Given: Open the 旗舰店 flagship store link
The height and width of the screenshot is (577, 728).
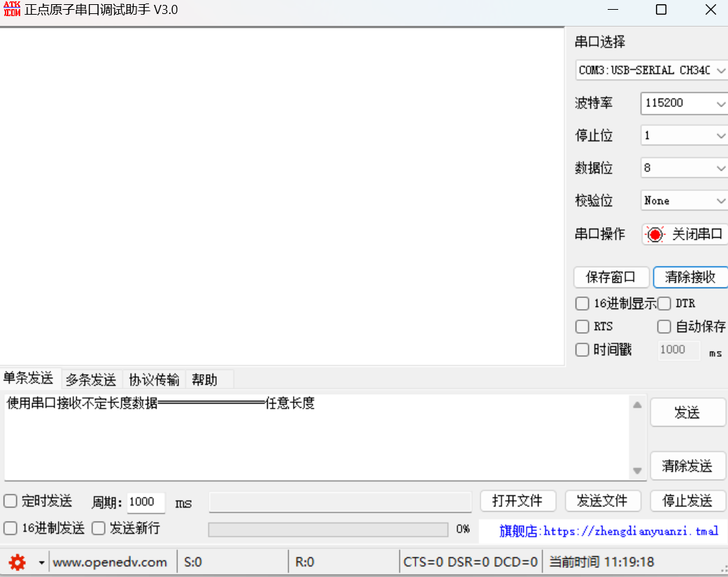Looking at the screenshot, I should coord(609,531).
